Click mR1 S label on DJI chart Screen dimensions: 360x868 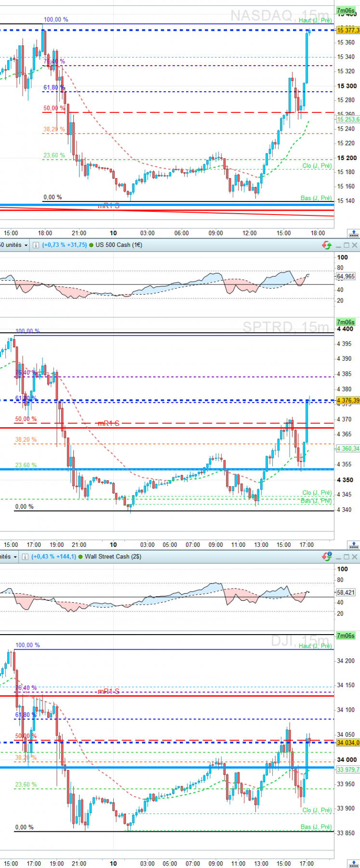coord(108,692)
